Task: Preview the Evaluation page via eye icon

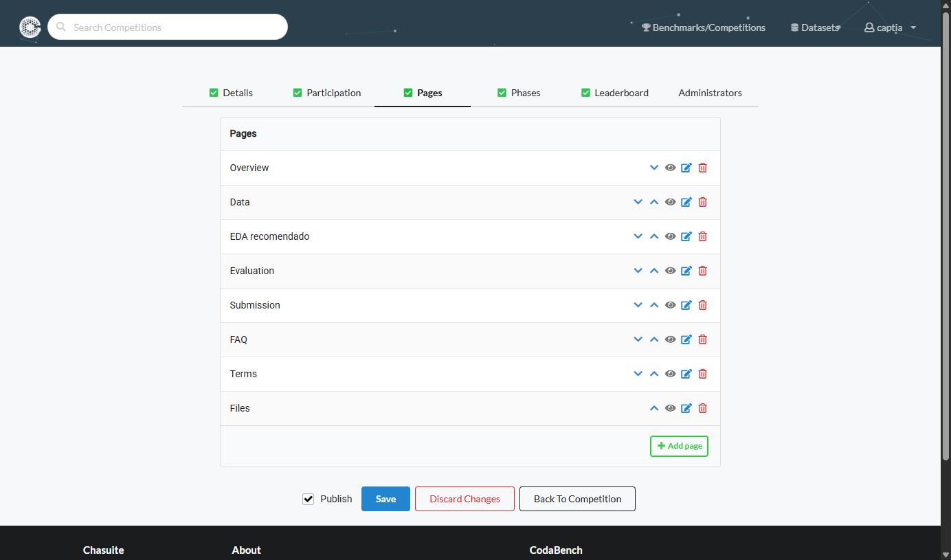Action: (670, 271)
